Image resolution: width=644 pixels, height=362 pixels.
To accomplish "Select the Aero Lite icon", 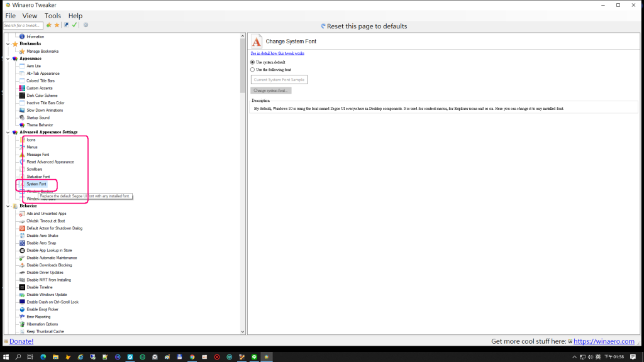I will coord(22,66).
